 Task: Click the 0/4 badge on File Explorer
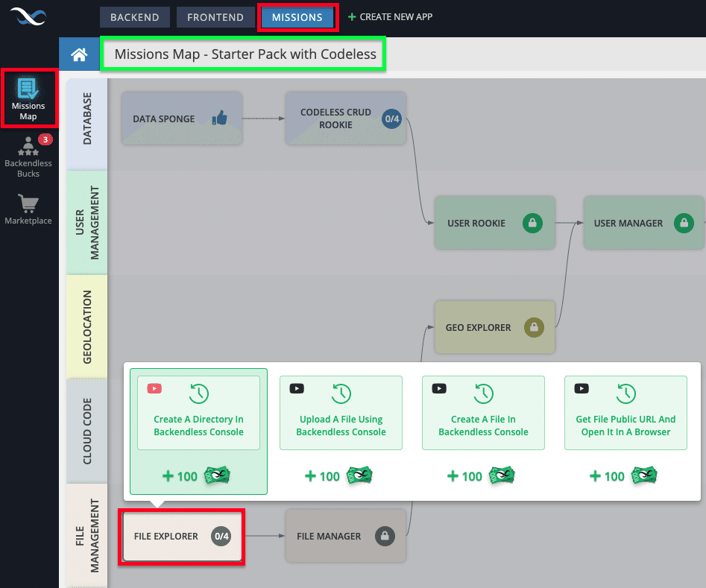(221, 537)
